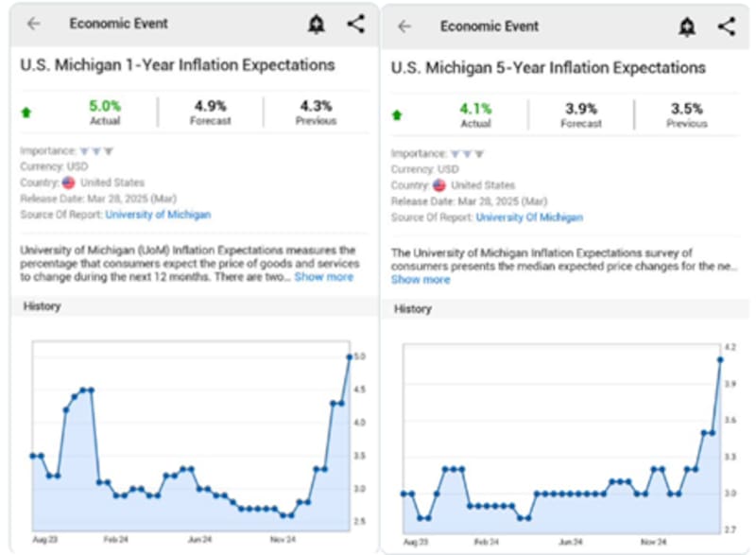Click the United States flag in 1-Year panel
Image resolution: width=756 pixels, height=555 pixels.
click(68, 182)
